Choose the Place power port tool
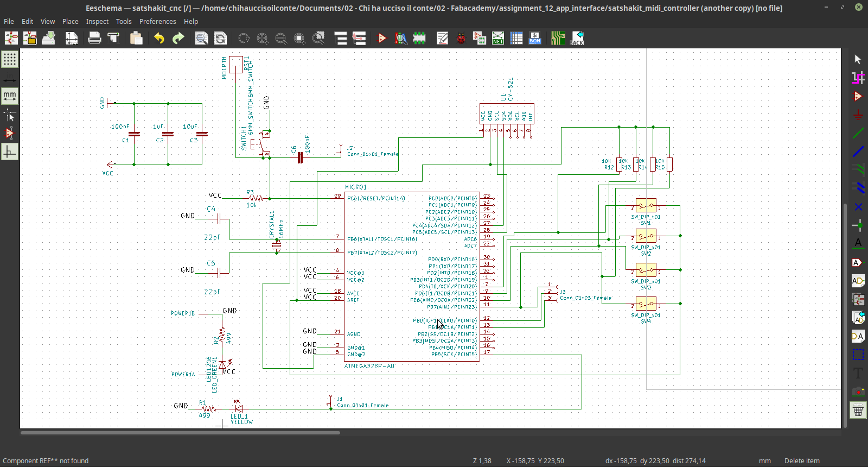This screenshot has width=868, height=467. tap(858, 115)
